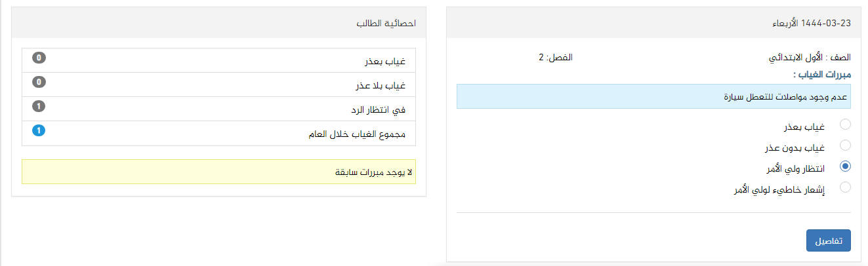Click the count badge beside 'غياب بلا عذر'
Screen dimensions: 868x266
click(x=39, y=83)
